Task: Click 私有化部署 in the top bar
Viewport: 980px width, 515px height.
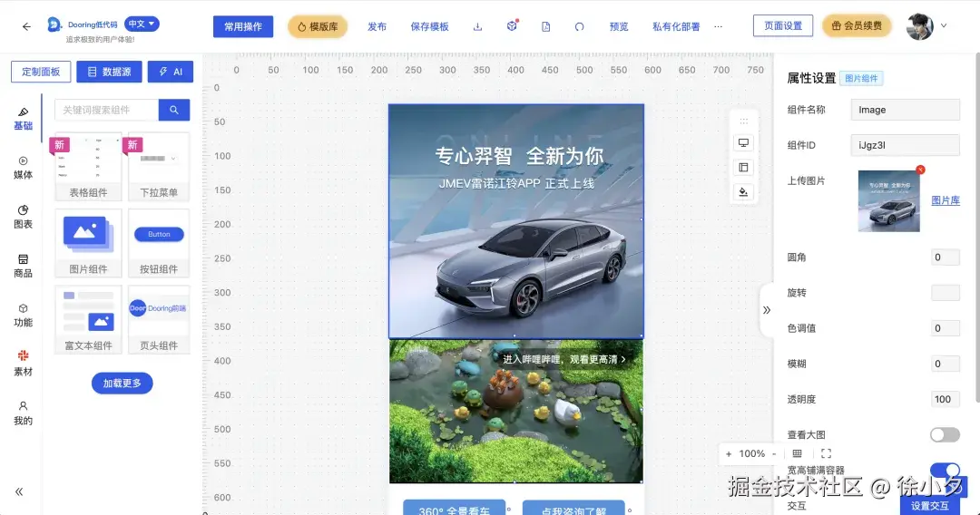Action: coord(676,27)
